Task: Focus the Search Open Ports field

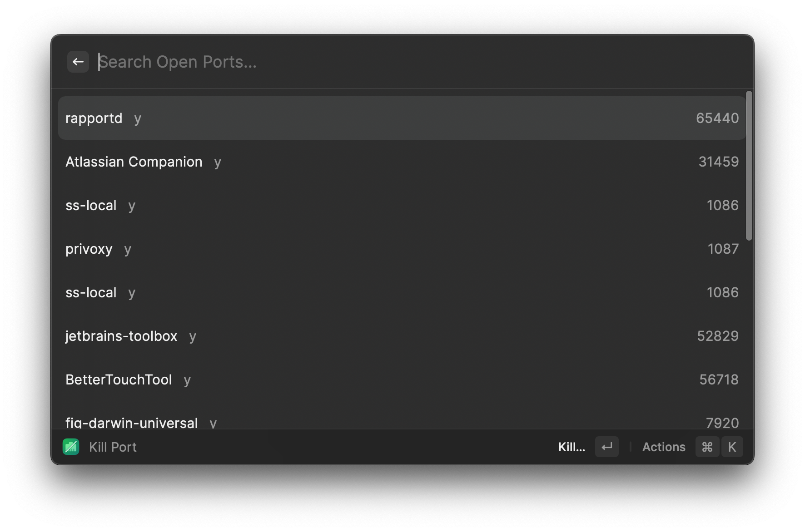Action: click(x=363, y=62)
